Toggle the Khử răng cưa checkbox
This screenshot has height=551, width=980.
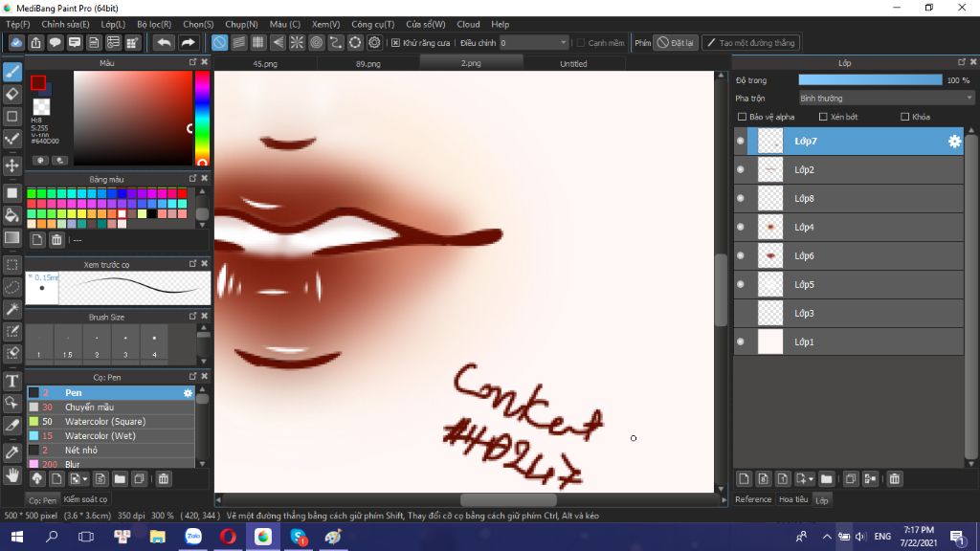pos(395,43)
